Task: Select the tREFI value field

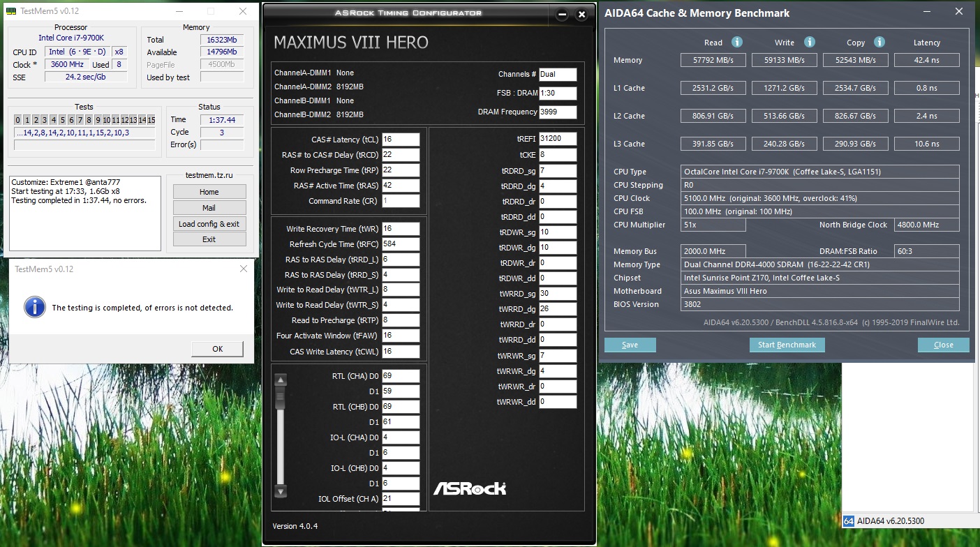Action: tap(558, 139)
